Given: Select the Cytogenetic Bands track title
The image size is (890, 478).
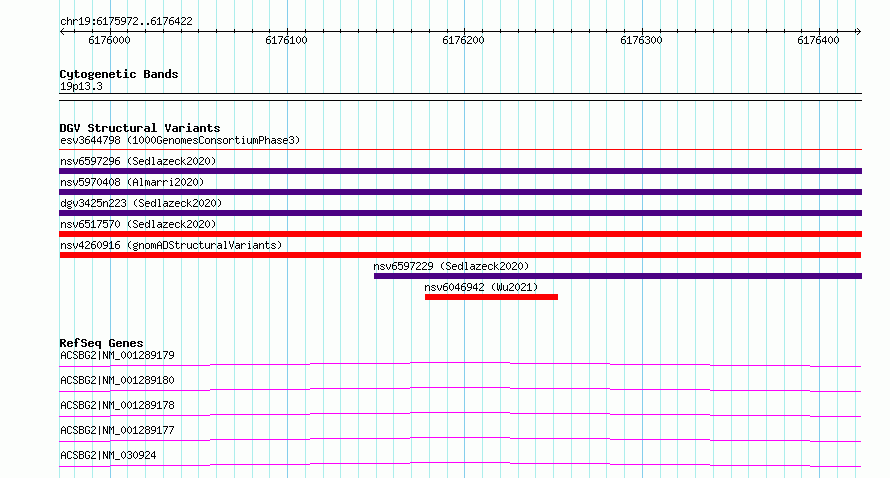Looking at the screenshot, I should (x=119, y=74).
